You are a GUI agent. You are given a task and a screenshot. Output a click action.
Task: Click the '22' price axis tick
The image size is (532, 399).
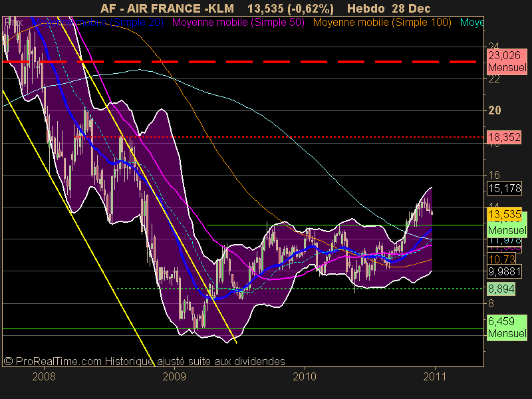[494, 79]
